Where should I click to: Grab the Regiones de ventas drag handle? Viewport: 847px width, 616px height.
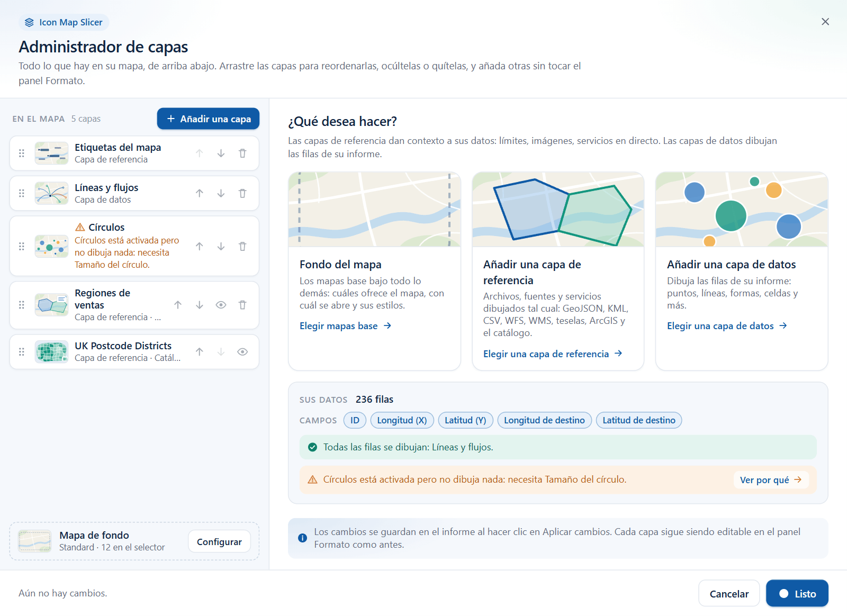coord(22,305)
